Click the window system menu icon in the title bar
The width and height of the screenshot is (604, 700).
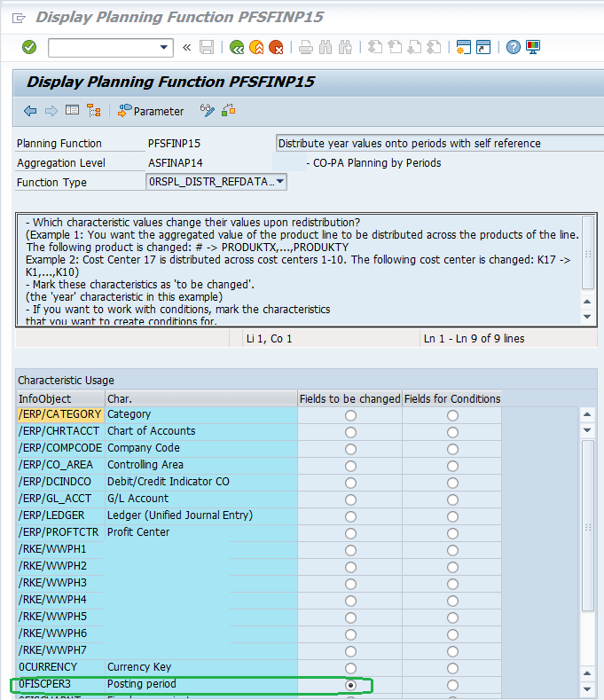coord(18,16)
